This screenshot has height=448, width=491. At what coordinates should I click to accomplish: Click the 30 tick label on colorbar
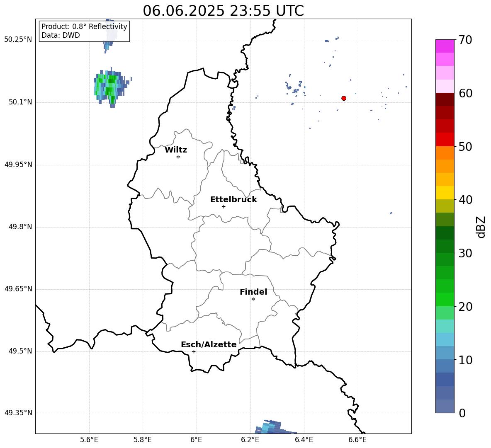(x=465, y=253)
